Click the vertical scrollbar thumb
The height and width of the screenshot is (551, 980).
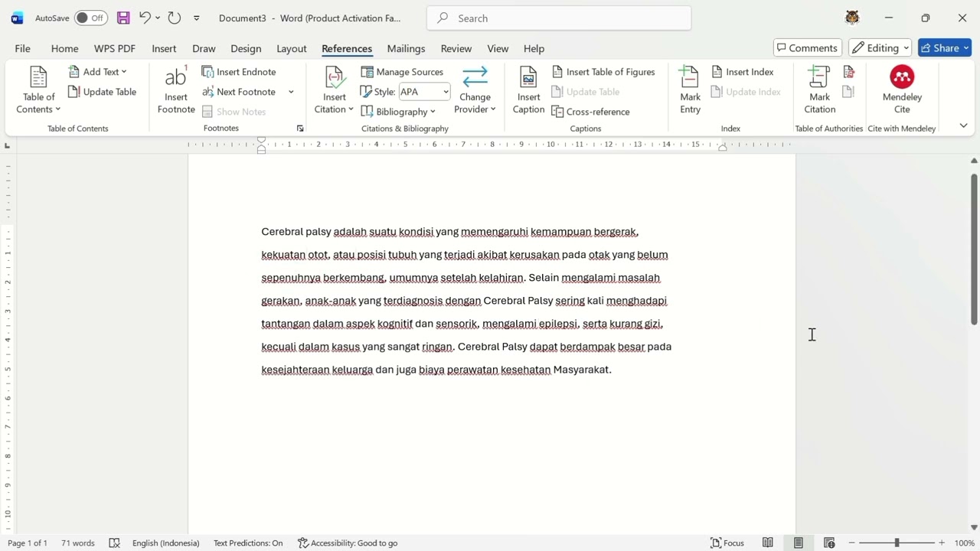974,249
